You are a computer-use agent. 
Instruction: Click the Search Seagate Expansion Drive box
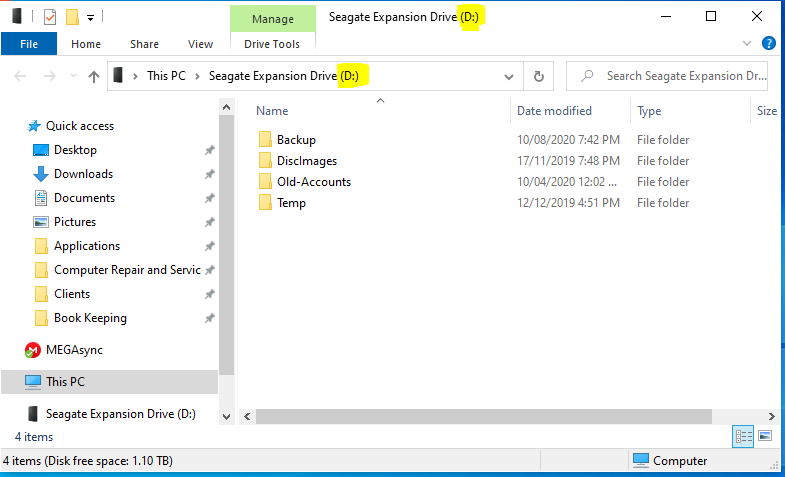pos(667,76)
